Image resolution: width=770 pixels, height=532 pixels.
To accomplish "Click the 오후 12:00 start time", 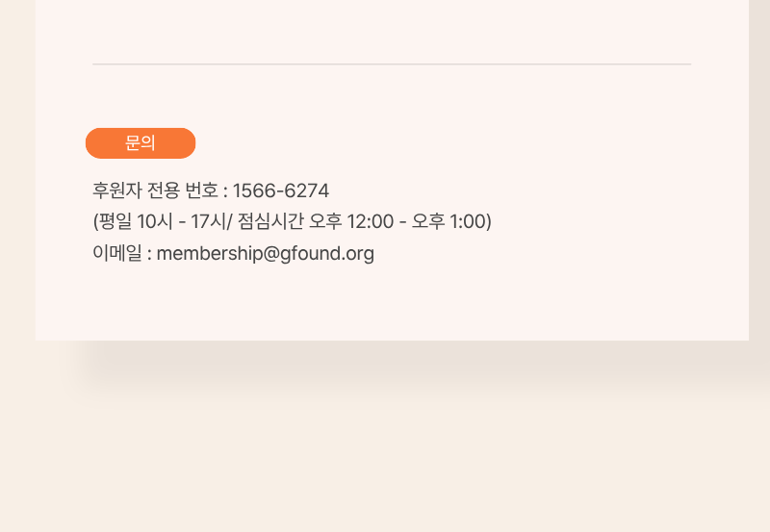I will (351, 221).
